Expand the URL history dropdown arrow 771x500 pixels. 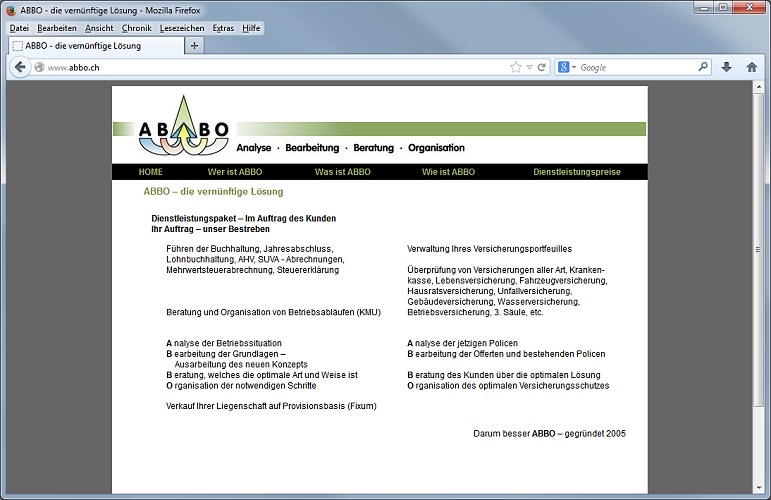click(529, 67)
